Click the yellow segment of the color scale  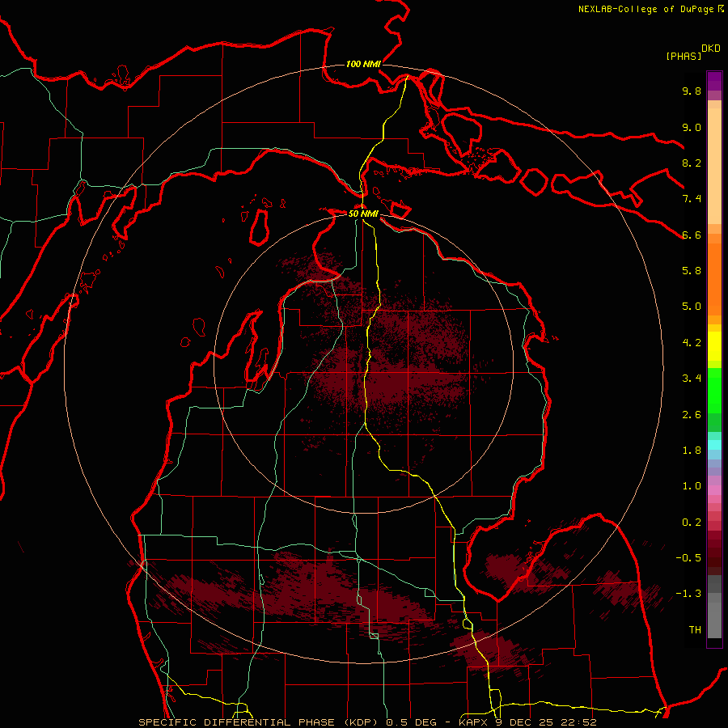click(714, 346)
